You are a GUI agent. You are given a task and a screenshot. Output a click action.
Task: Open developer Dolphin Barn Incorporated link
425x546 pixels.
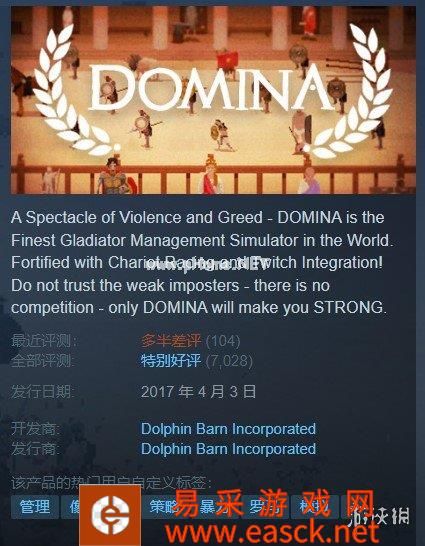(228, 429)
